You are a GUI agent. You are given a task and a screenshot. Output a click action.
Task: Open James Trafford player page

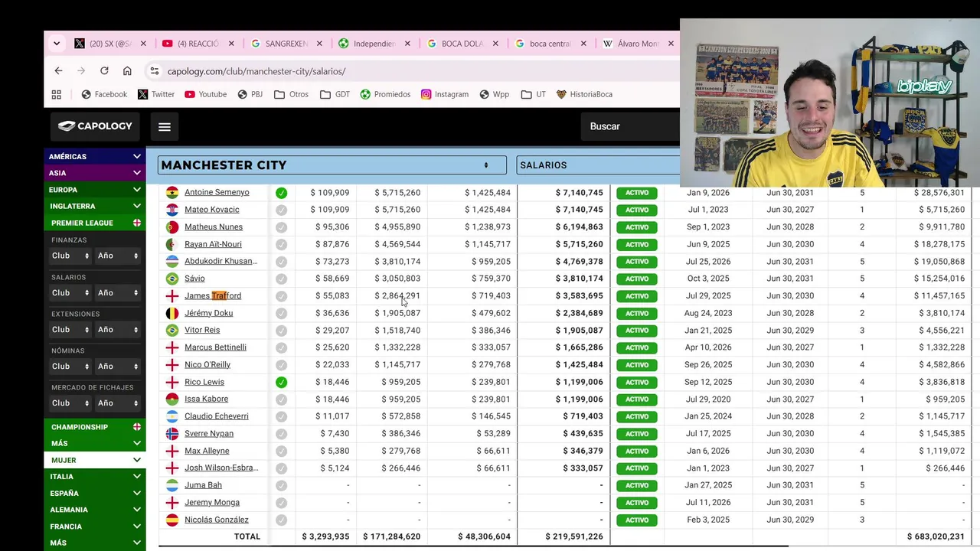pos(213,296)
